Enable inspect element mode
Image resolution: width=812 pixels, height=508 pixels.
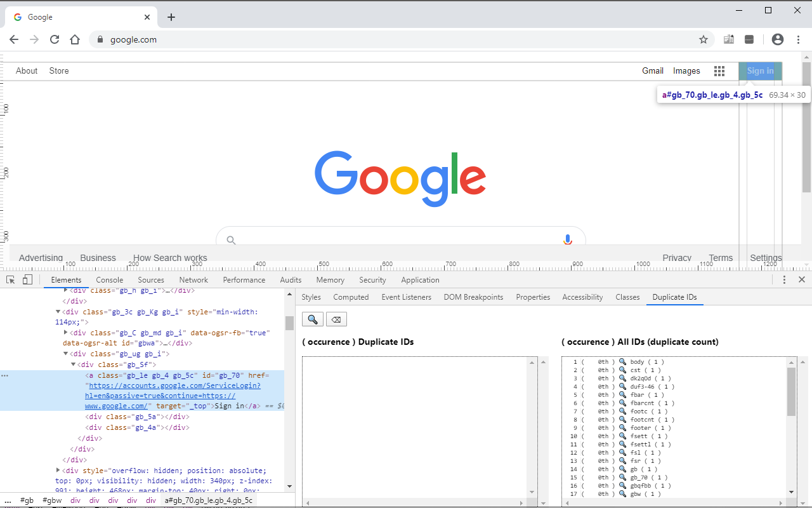pos(10,279)
